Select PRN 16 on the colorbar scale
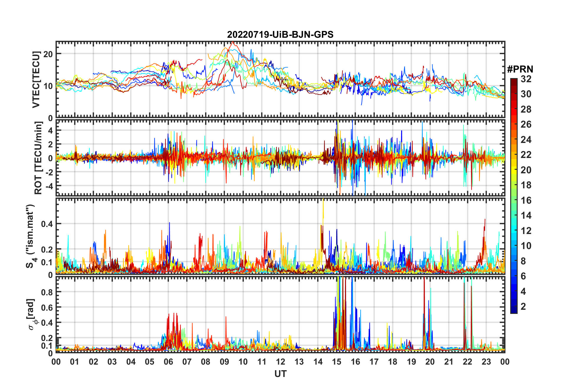This screenshot has height=392, width=561. pos(526,200)
